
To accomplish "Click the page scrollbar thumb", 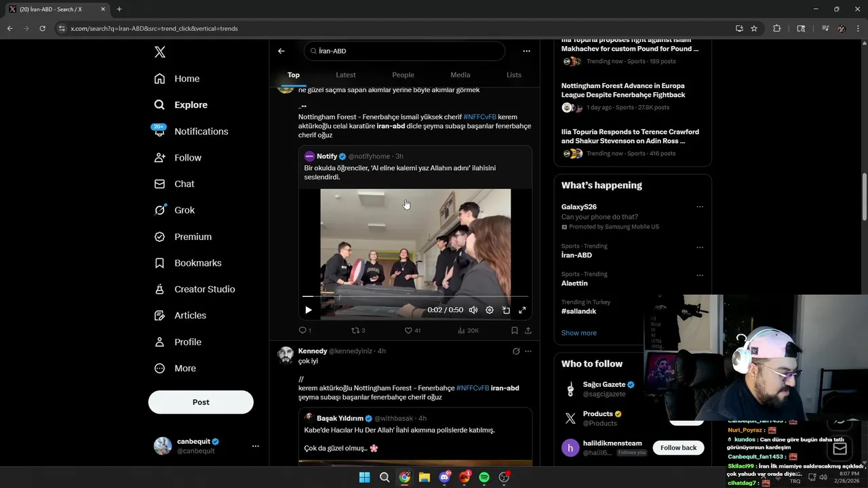I will (864, 197).
